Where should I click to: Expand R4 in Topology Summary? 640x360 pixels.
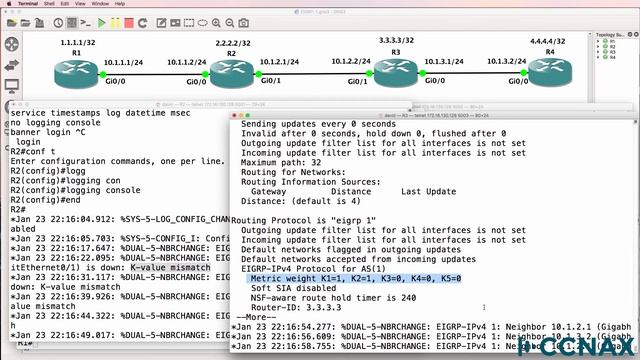pyautogui.click(x=598, y=57)
